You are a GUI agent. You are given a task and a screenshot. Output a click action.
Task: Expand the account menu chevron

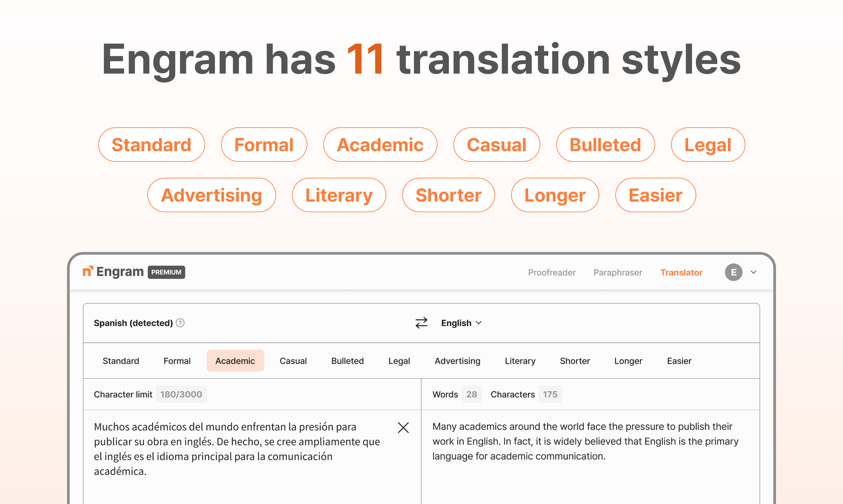753,272
